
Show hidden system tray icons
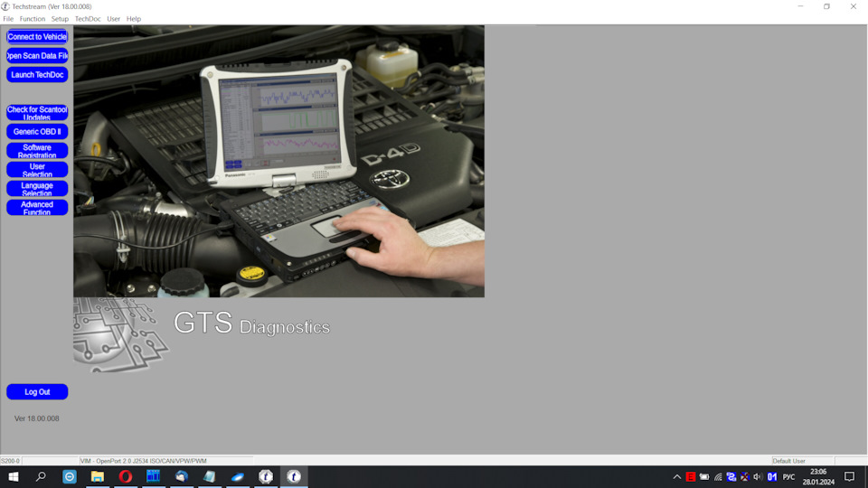[x=677, y=477]
